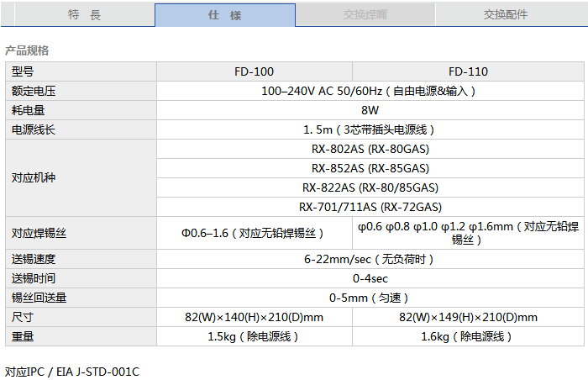Click the 型号 row label
Screen dimensions: 588x380
coord(81,71)
